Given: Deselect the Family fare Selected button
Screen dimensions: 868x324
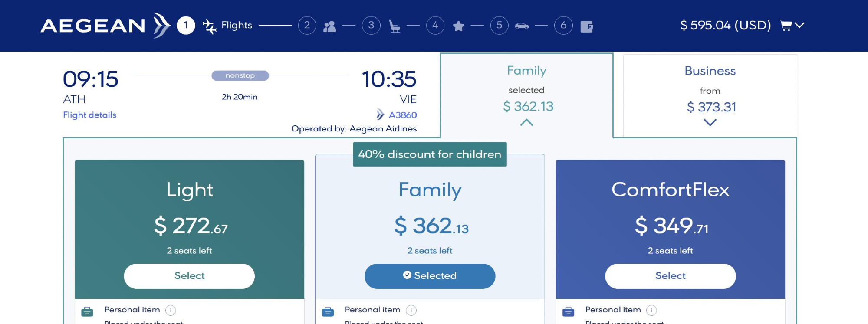Looking at the screenshot, I should 430,275.
